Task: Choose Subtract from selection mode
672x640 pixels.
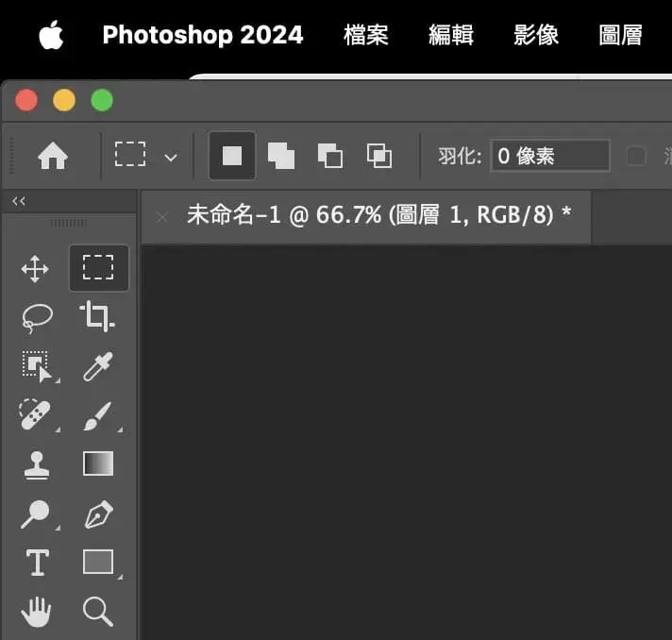Action: pyautogui.click(x=330, y=156)
